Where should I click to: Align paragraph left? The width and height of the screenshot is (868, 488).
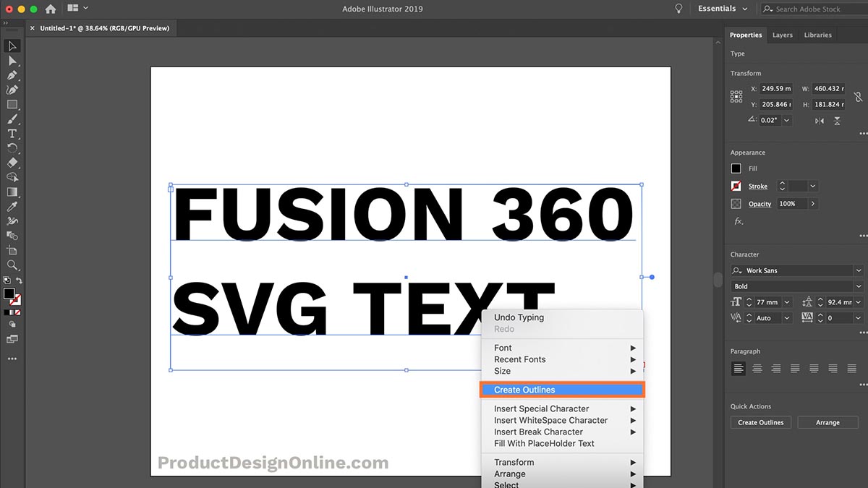click(738, 368)
